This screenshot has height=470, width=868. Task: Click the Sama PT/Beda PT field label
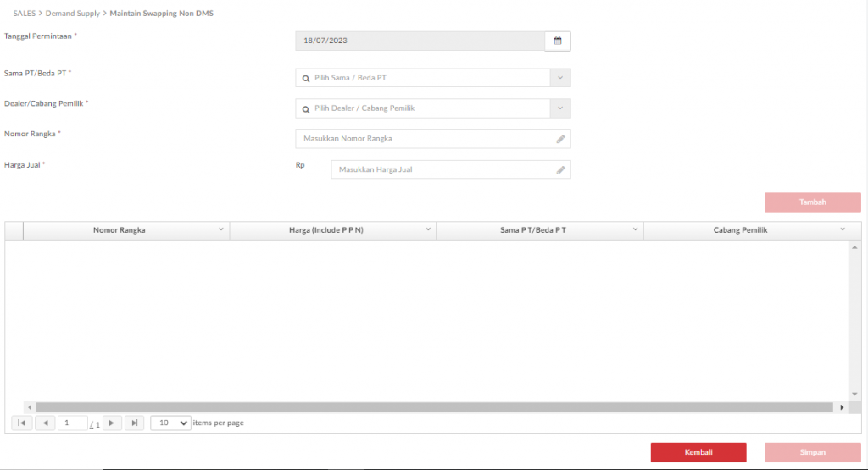pyautogui.click(x=36, y=73)
